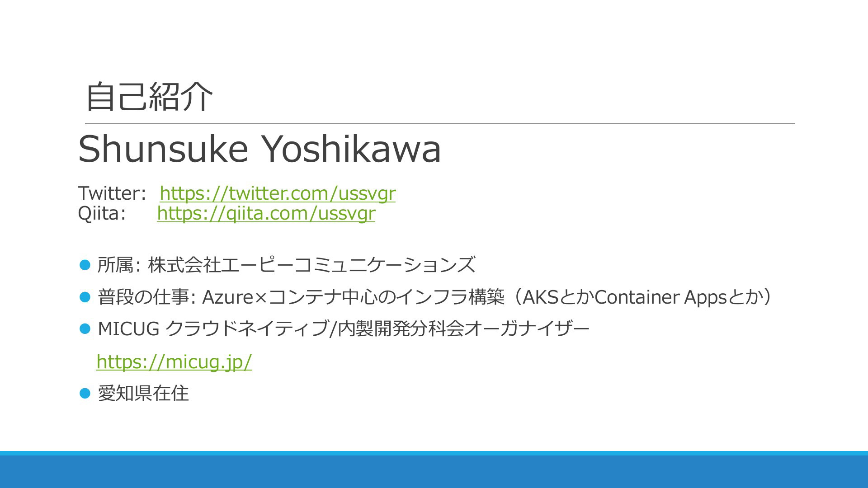Click the 愛知県在住 text

143,394
